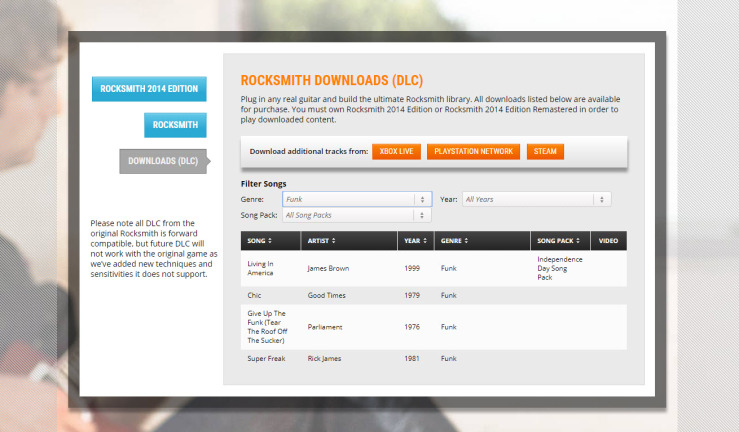Click the sort arrows icon beside Song

270,241
